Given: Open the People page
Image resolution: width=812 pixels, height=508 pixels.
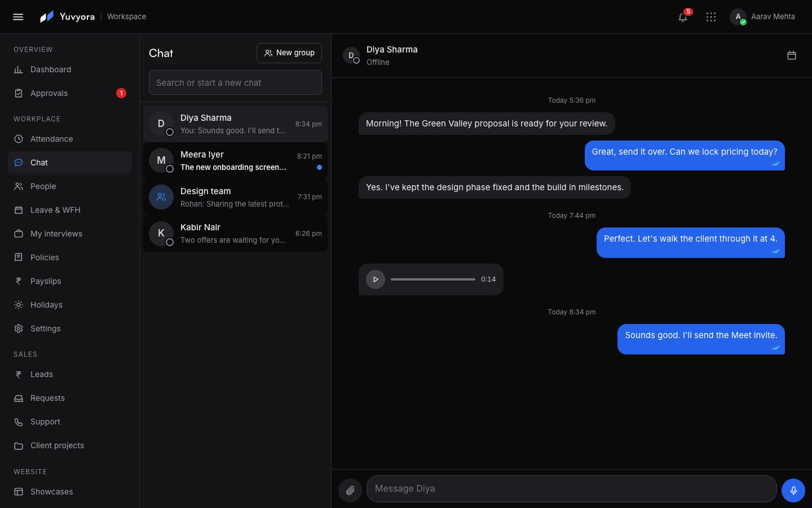Looking at the screenshot, I should [x=70, y=186].
